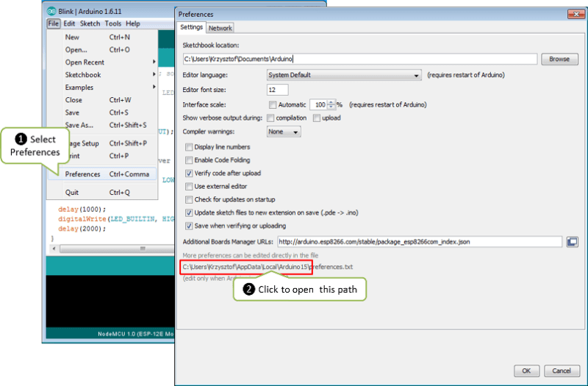Expand the Open Recent submenu
This screenshot has width=588, height=386.
pyautogui.click(x=102, y=62)
